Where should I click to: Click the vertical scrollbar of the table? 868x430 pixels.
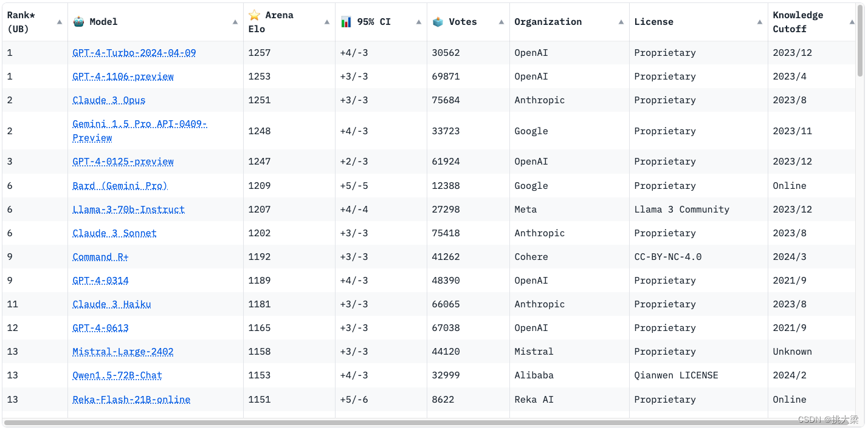click(x=860, y=41)
